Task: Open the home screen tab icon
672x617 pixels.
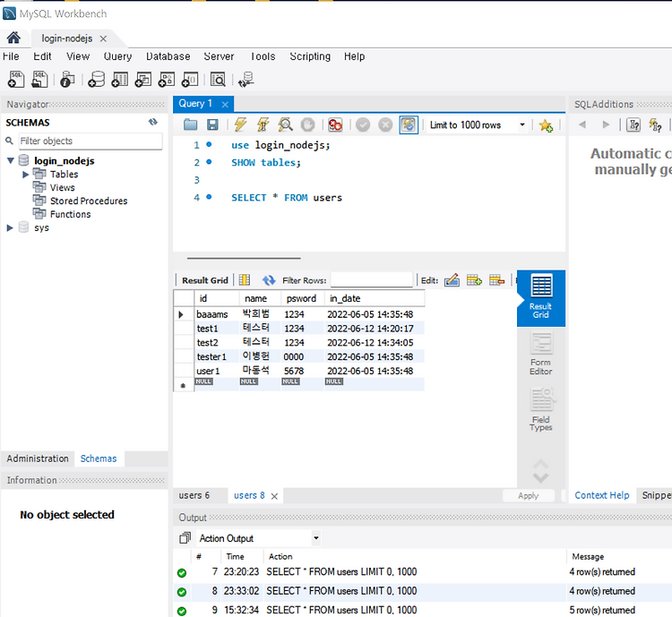Action: 13,39
